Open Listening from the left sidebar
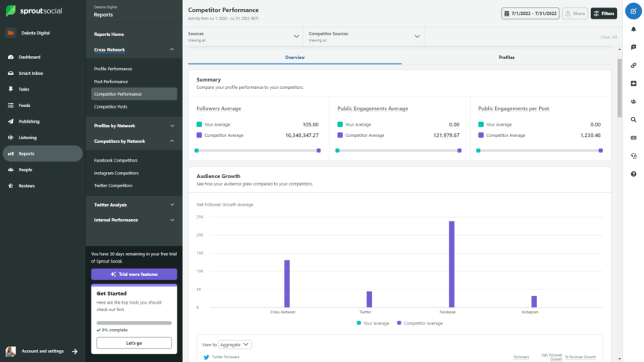Screen dimensions: 644x362 pos(28,138)
